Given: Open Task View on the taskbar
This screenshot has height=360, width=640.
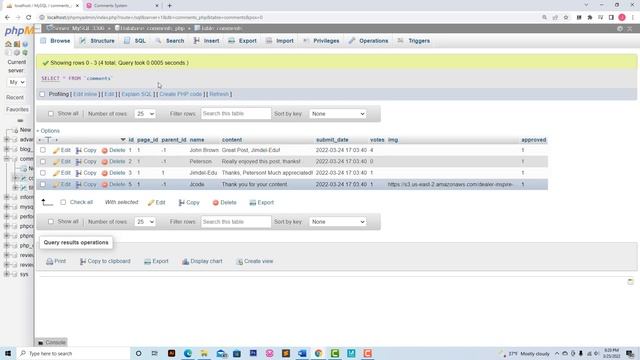Looking at the screenshot, I should click(154, 353).
